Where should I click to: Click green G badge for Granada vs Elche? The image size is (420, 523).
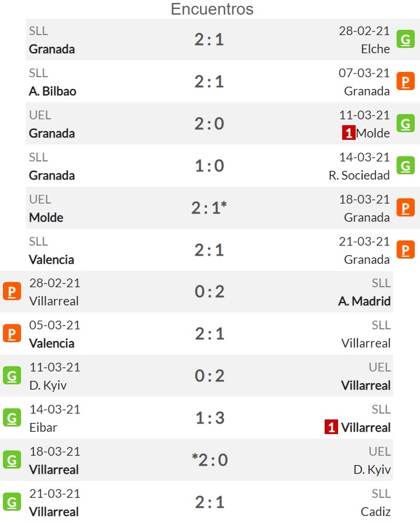[405, 39]
